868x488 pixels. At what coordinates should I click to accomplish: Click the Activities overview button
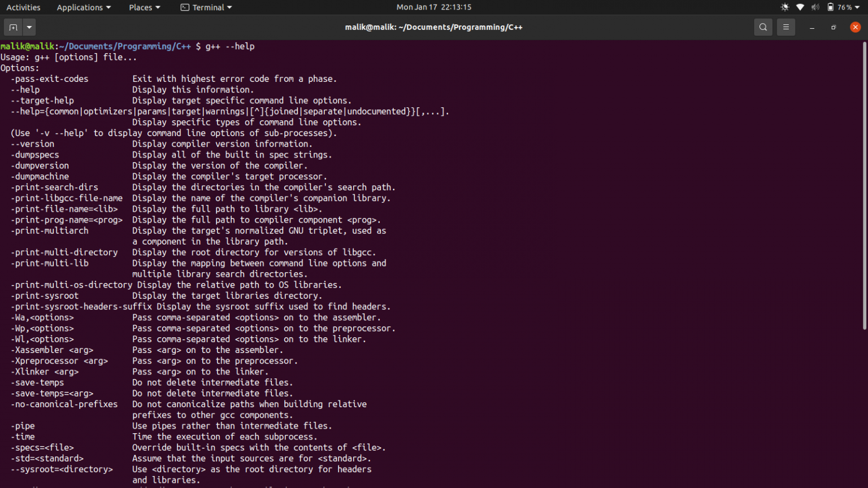click(23, 7)
